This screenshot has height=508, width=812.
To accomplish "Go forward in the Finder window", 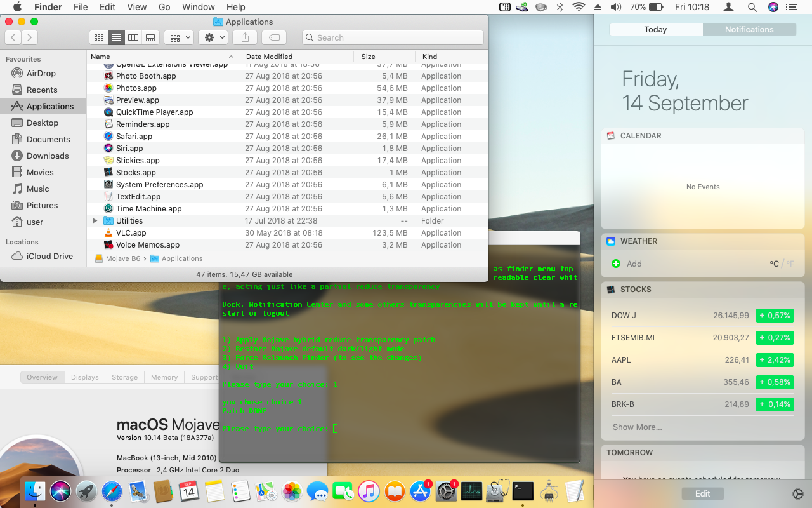I will click(x=29, y=37).
